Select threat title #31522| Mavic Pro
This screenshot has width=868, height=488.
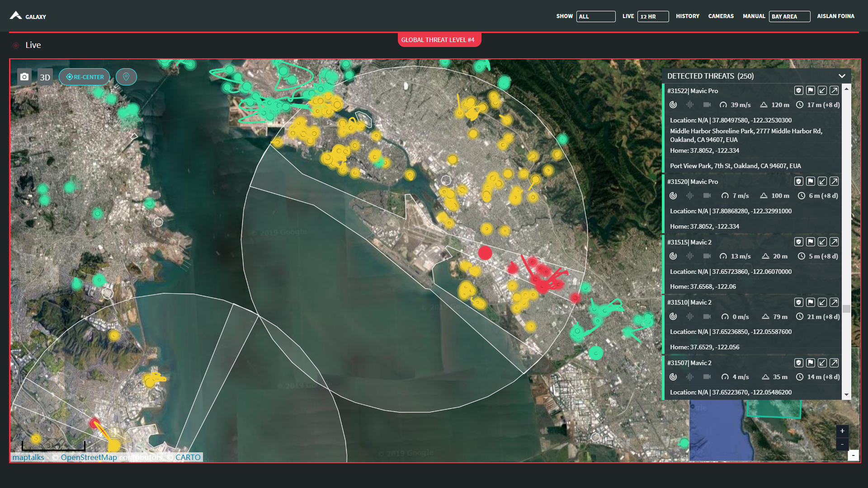pyautogui.click(x=693, y=91)
